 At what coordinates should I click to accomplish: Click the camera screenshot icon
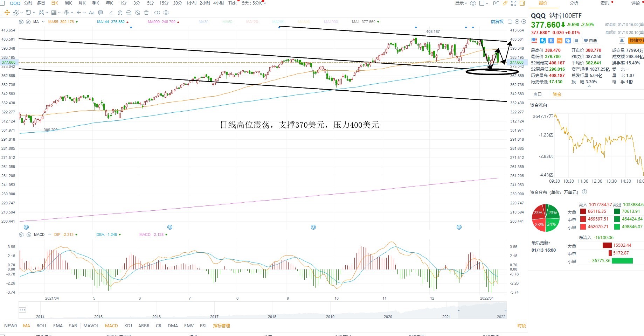point(496,3)
